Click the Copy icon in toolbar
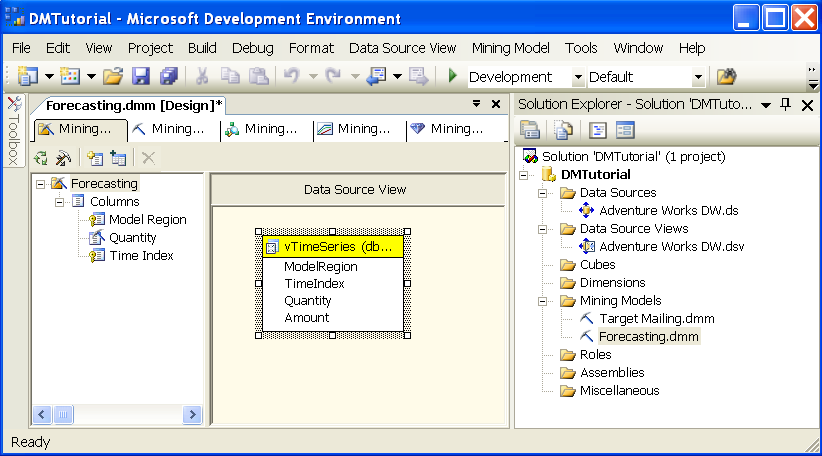 [230, 77]
